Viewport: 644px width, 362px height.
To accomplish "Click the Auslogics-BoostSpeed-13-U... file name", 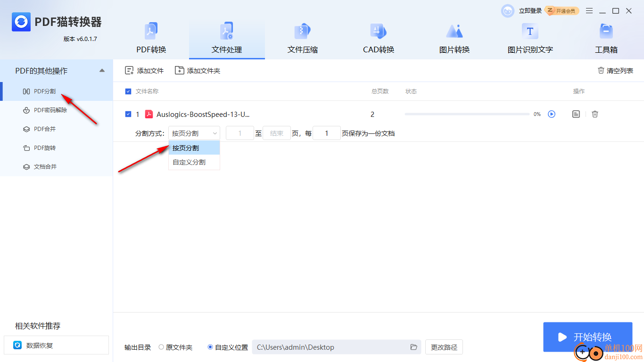I will (x=203, y=114).
